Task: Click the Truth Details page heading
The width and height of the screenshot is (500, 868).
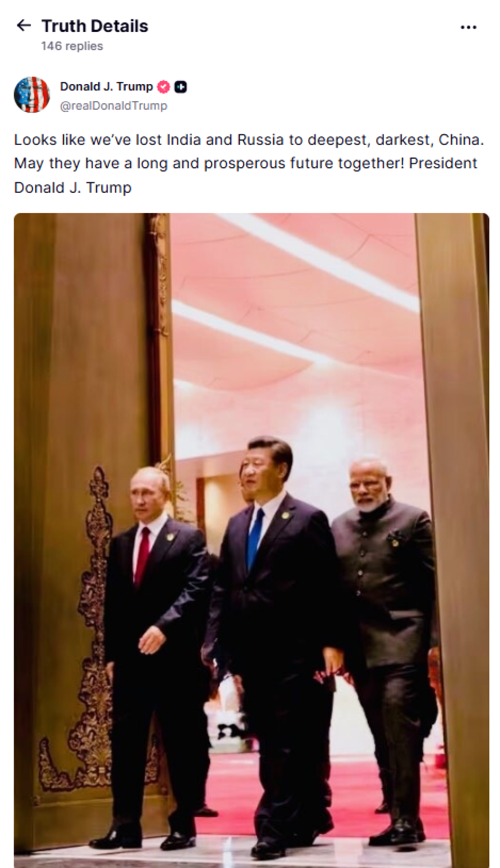Action: [95, 26]
